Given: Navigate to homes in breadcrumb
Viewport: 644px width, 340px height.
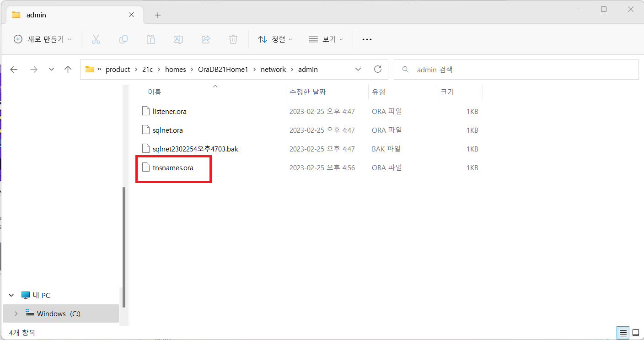Looking at the screenshot, I should point(176,70).
